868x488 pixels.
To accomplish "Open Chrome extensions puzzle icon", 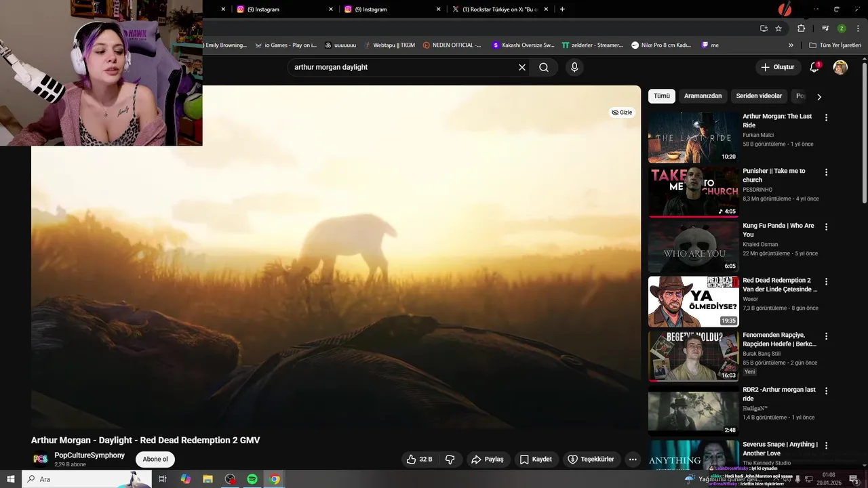I will click(x=801, y=28).
